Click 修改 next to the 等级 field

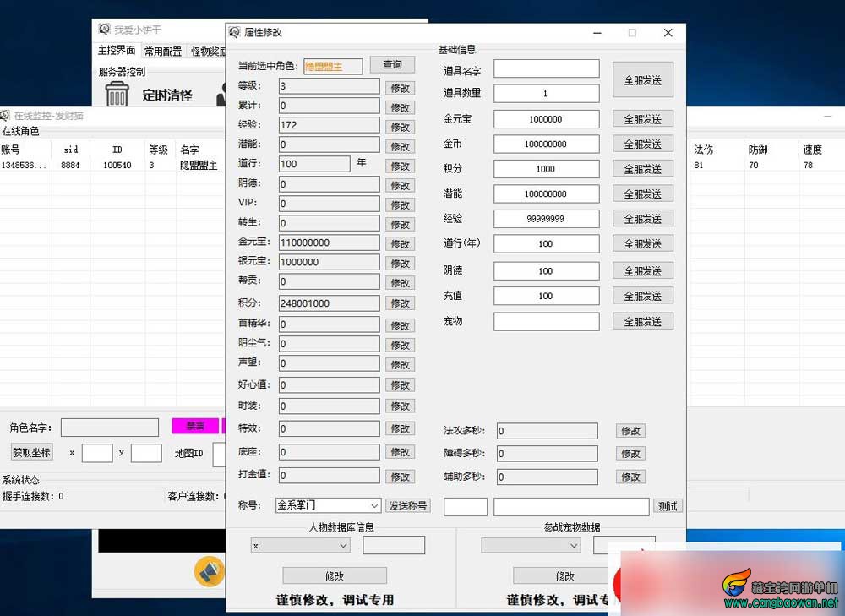click(x=400, y=88)
